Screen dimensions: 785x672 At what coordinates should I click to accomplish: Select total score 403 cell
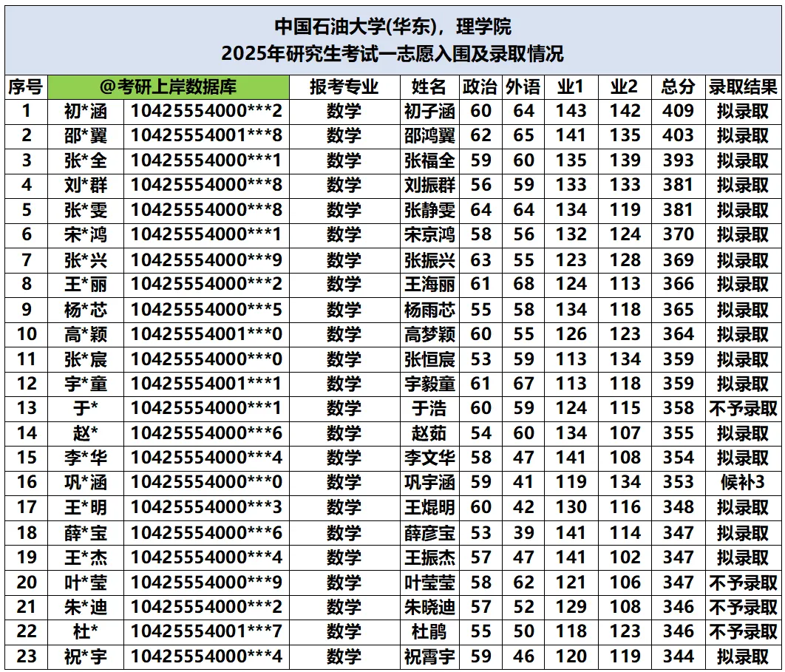pyautogui.click(x=678, y=136)
